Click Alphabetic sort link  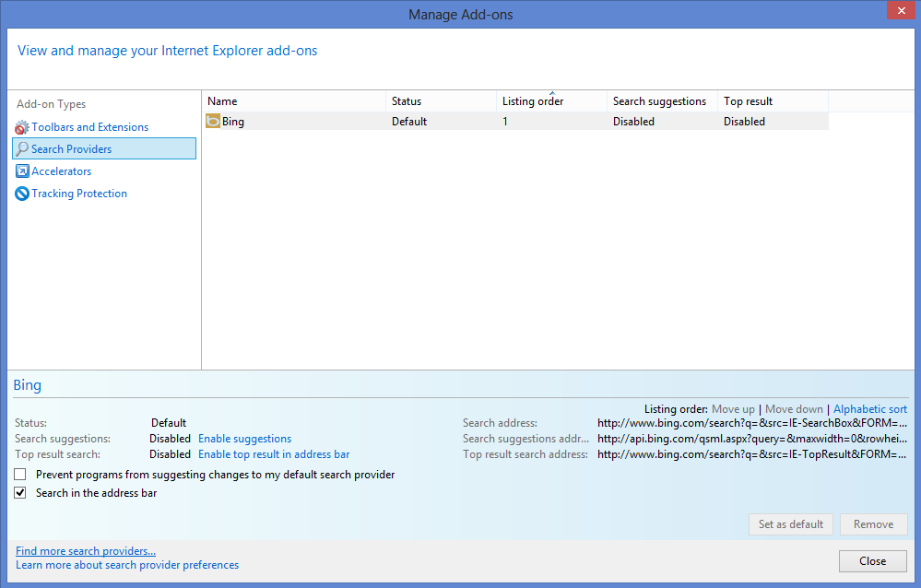click(x=870, y=409)
